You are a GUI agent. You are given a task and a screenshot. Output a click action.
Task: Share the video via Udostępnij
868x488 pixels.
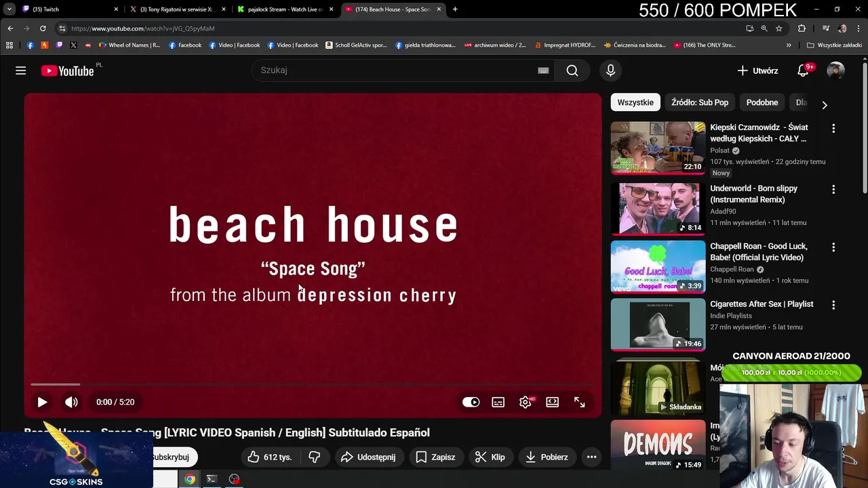click(368, 457)
